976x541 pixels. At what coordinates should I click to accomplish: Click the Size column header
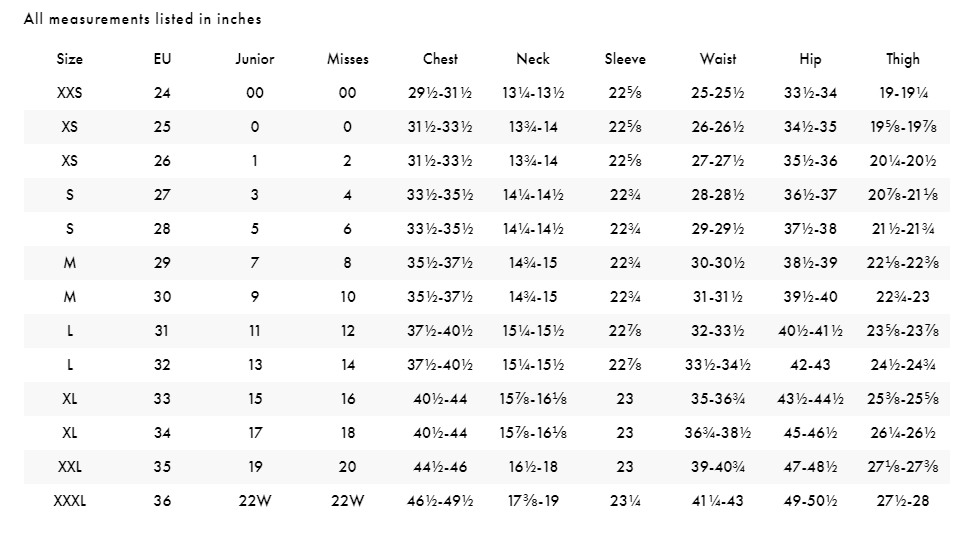point(70,59)
